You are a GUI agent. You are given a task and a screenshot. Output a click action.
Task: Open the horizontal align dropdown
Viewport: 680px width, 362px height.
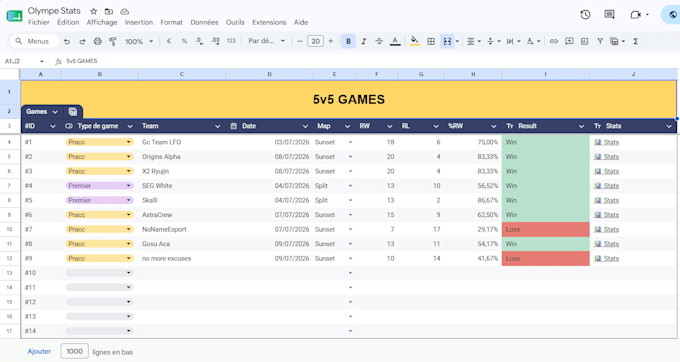click(474, 41)
